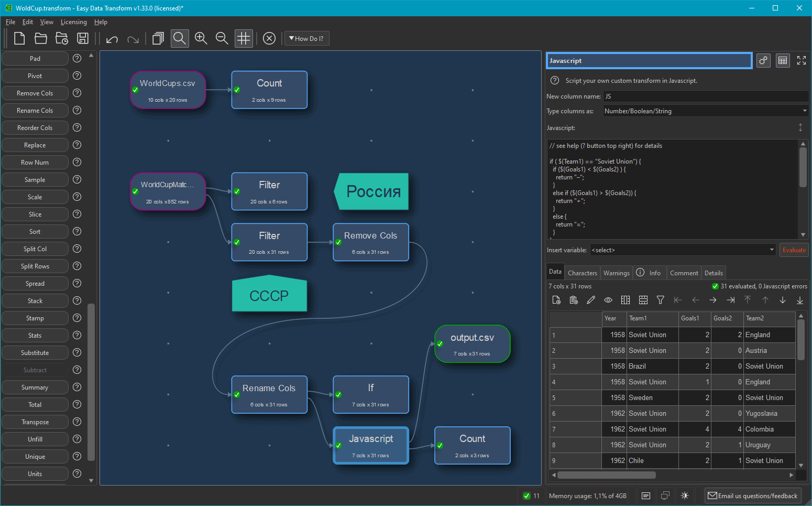Click the Evaluate button
812x506 pixels.
pos(794,250)
